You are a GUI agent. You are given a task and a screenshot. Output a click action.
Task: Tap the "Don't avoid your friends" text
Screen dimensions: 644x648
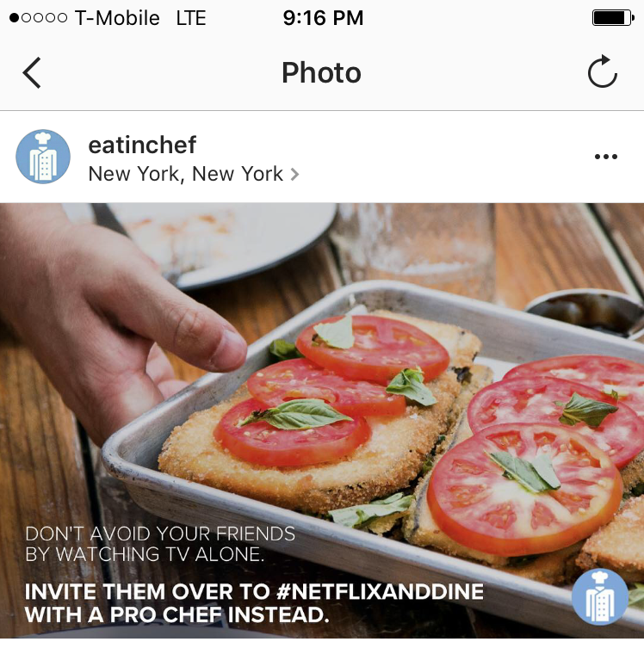[x=160, y=534]
